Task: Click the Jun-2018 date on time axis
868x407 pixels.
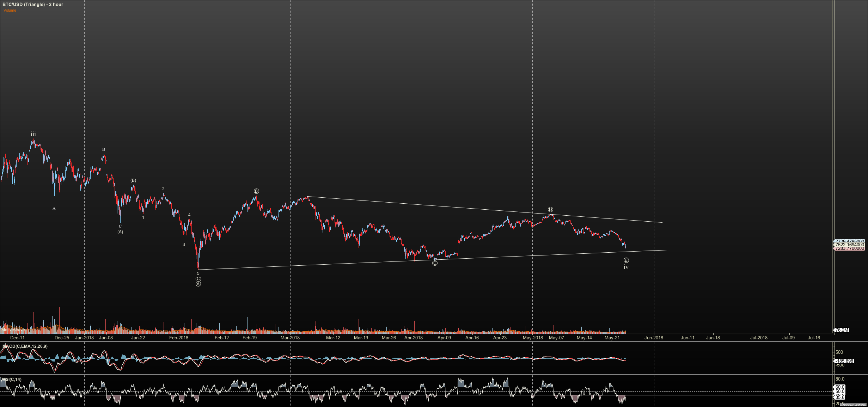Action: click(654, 338)
